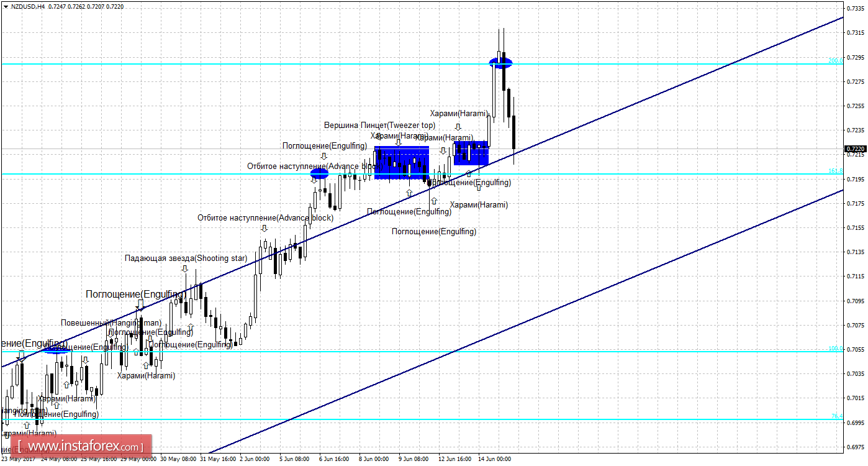Image resolution: width=868 pixels, height=466 pixels.
Task: Click the NZDUSD,H4 symbol title text
Action: (28, 6)
